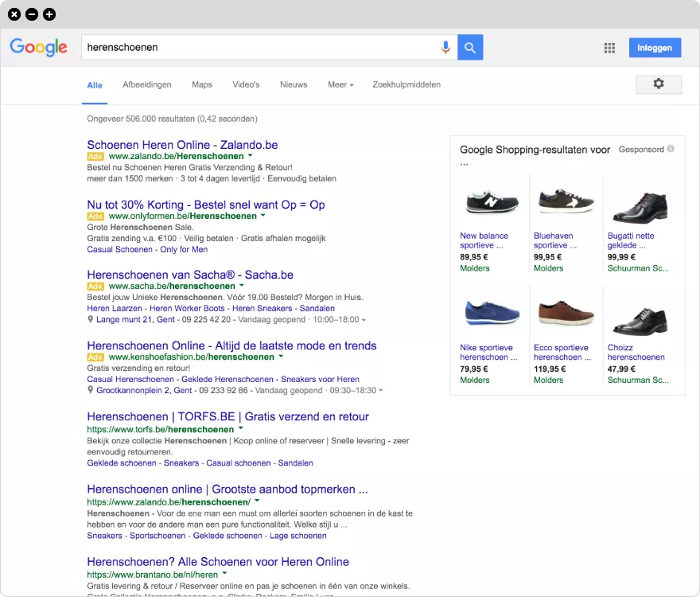Click the Inloggen button
Viewport: 700px width, 597px height.
click(655, 48)
